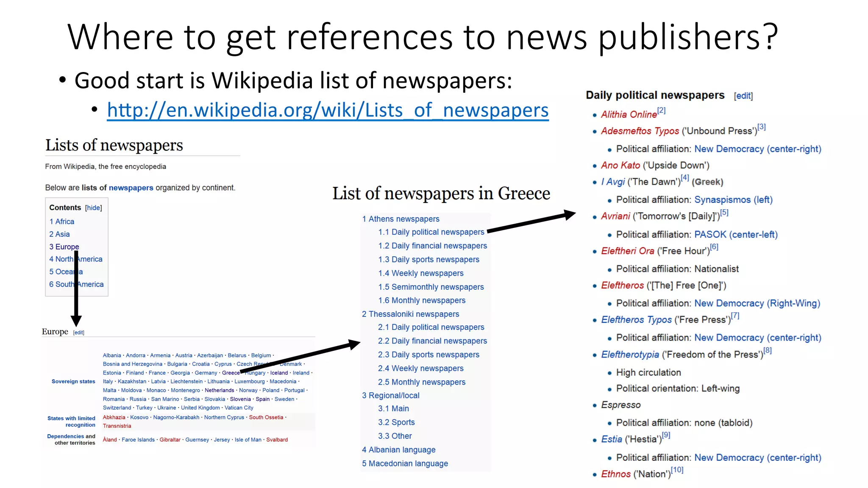This screenshot has width=868, height=488.
Task: Open Germany in Sovereign states list
Action: coord(206,373)
